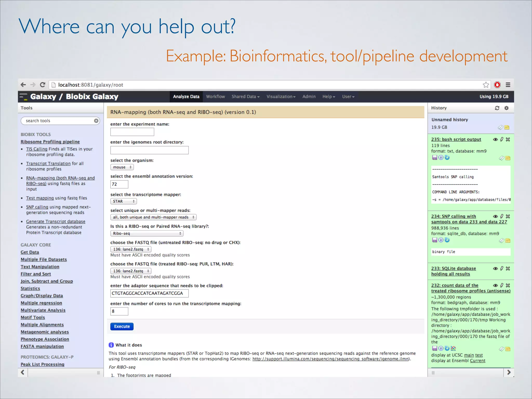Download dataset 235 with save icon
The image size is (532, 399).
tap(434, 158)
